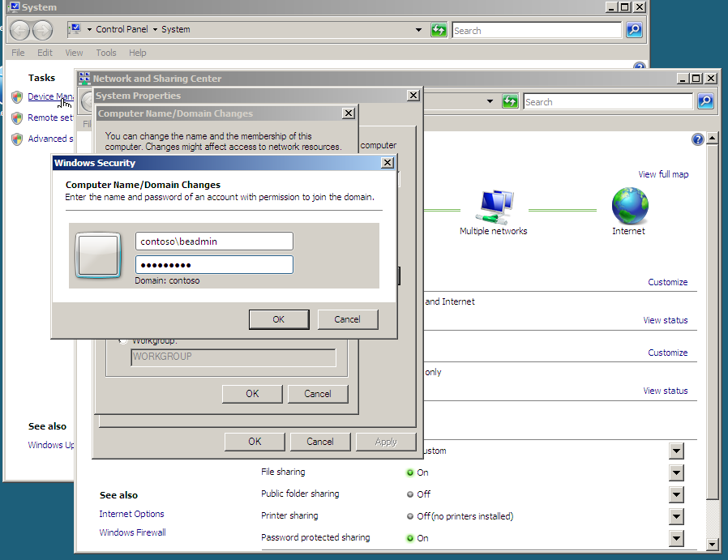Screen dimensions: 728x560
Task: Click the search magnifier icon in System window
Action: pos(634,30)
